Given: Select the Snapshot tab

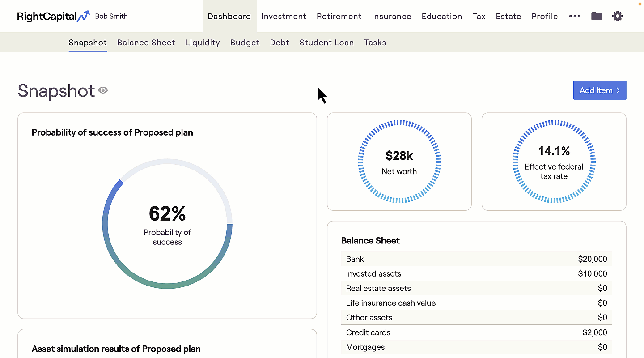Looking at the screenshot, I should (88, 43).
